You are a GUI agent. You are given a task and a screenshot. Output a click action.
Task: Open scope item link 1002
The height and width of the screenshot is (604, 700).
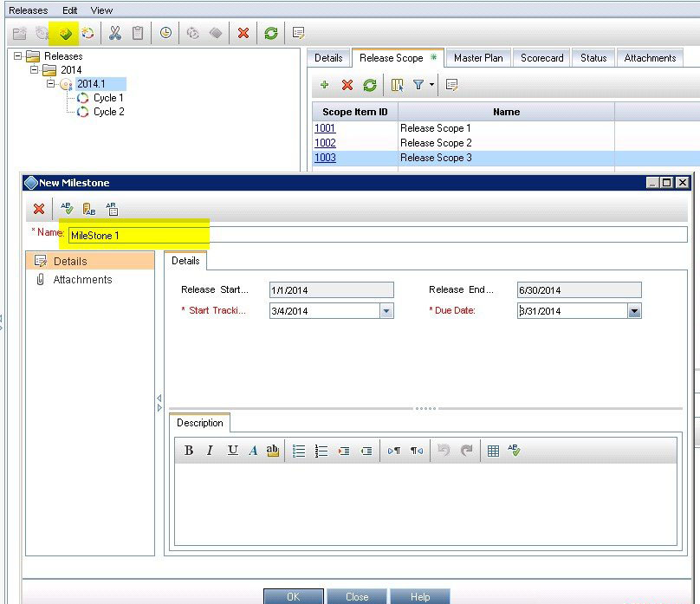325,143
